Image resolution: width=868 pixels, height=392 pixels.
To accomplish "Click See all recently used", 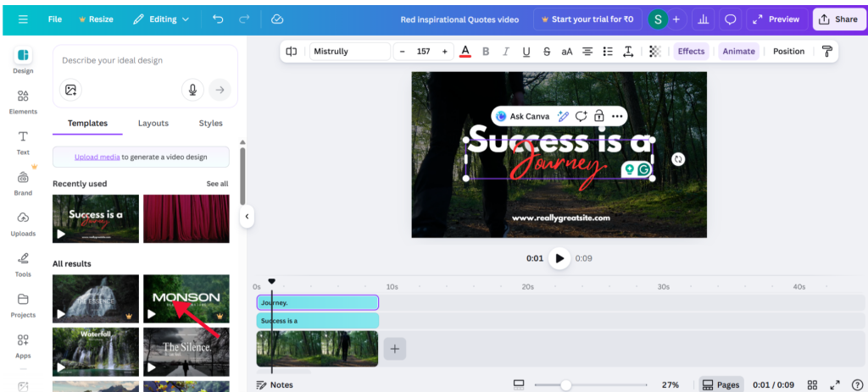I will tap(217, 184).
